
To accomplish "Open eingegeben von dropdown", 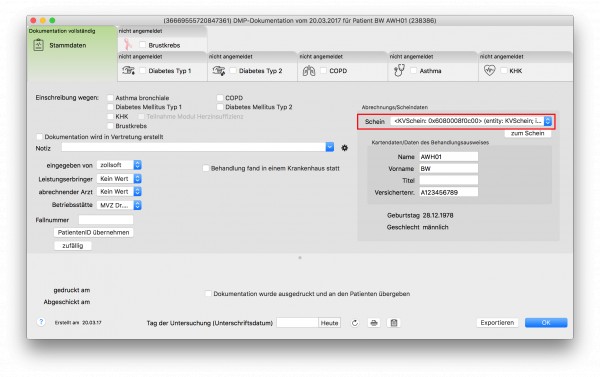I will click(x=119, y=165).
